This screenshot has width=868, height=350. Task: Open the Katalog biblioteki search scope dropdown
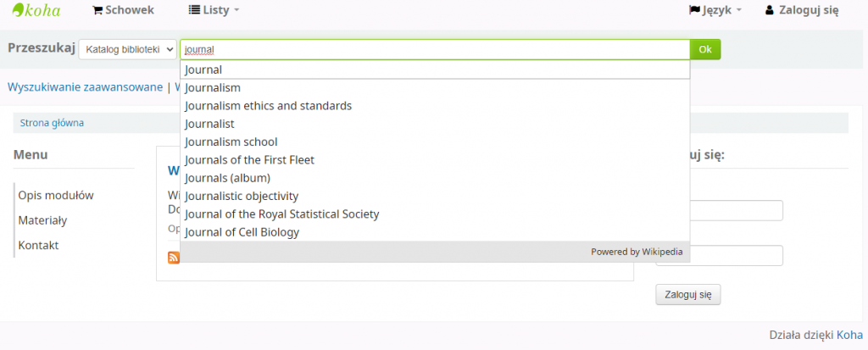click(127, 50)
